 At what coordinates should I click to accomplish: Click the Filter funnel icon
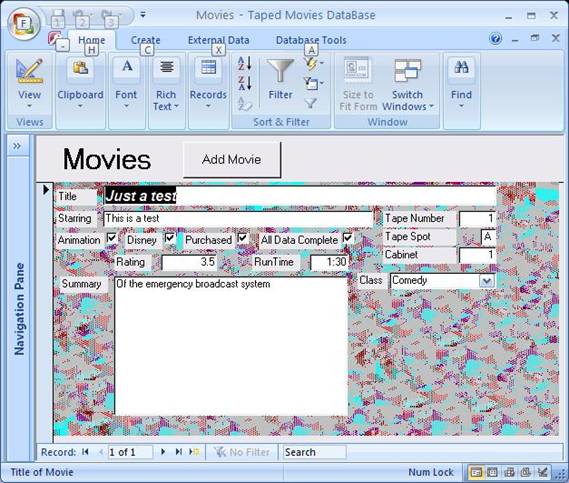tap(280, 71)
